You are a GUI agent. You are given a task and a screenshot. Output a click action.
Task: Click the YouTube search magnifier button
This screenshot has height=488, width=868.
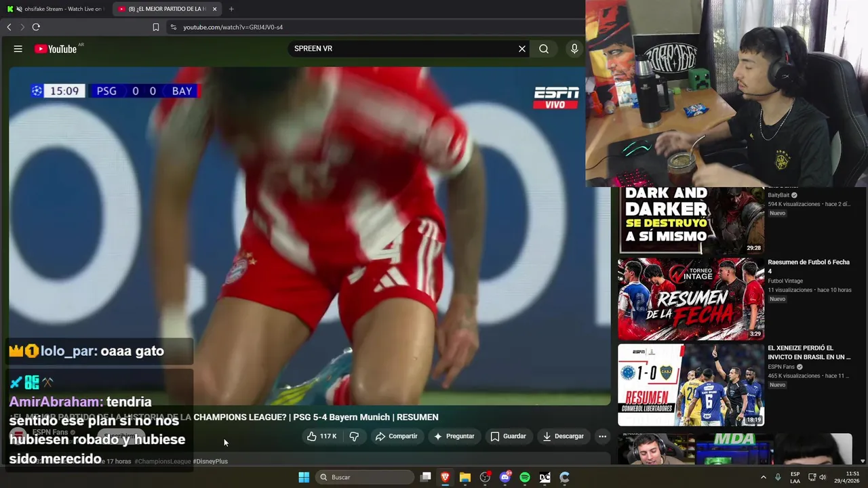click(x=544, y=49)
